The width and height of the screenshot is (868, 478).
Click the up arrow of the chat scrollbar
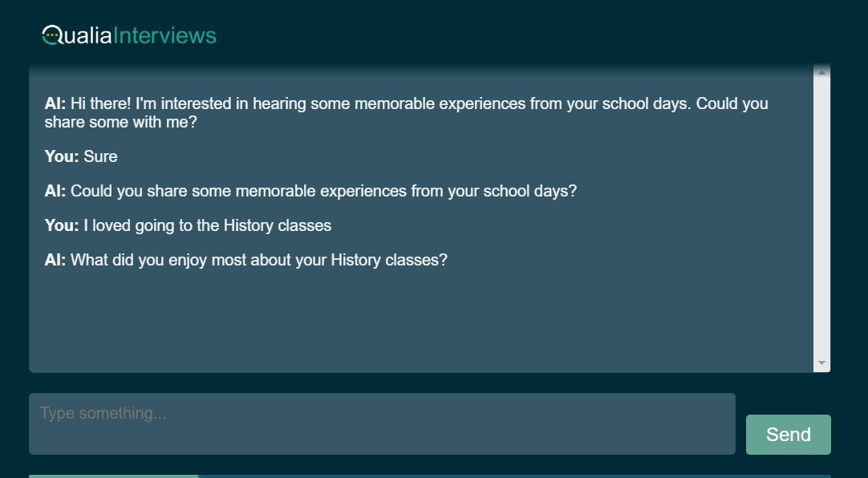click(821, 73)
